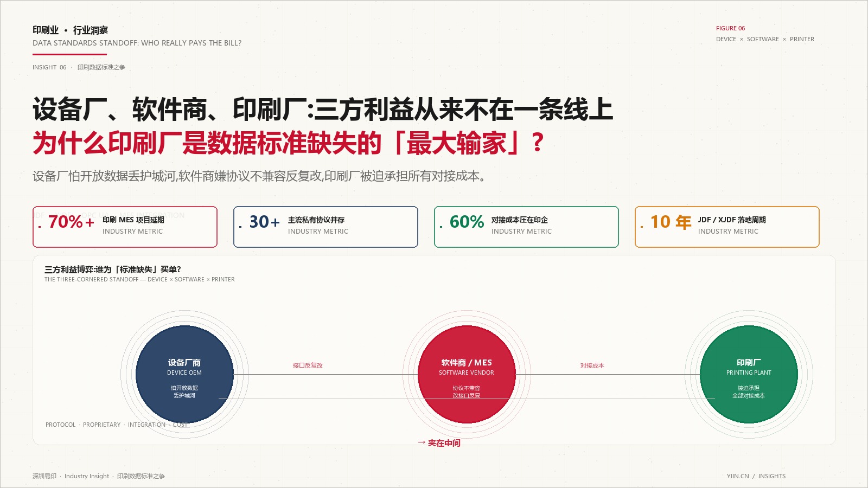Click the 70%+ metric card
The width and height of the screenshot is (868, 488).
[125, 227]
